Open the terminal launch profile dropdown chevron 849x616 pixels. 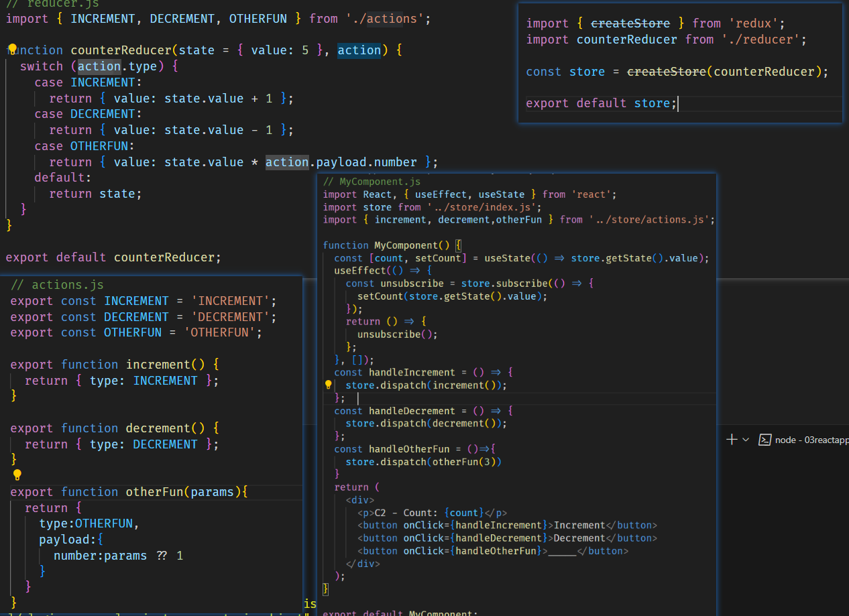[x=746, y=440]
